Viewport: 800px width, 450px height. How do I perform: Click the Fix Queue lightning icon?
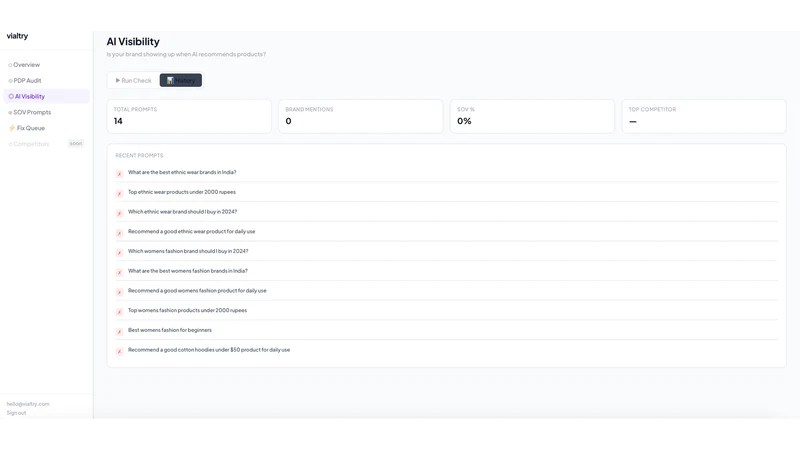(x=12, y=128)
